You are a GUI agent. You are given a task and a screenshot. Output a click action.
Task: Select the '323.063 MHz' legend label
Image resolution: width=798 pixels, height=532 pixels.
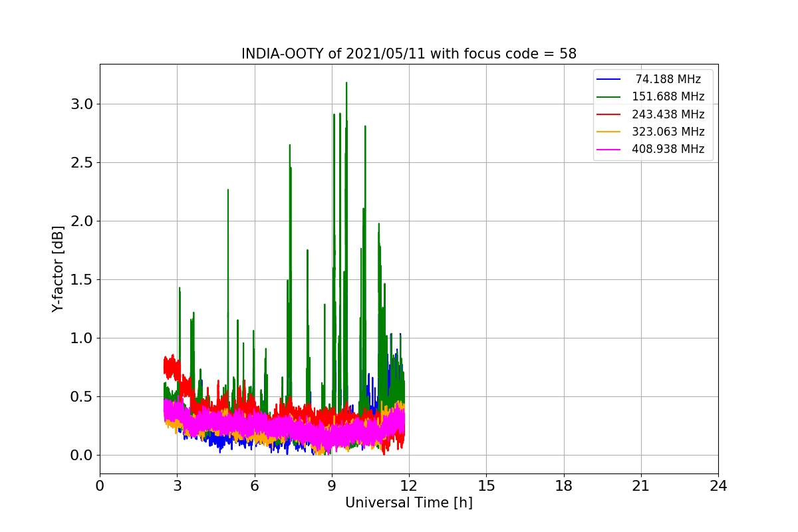click(668, 132)
